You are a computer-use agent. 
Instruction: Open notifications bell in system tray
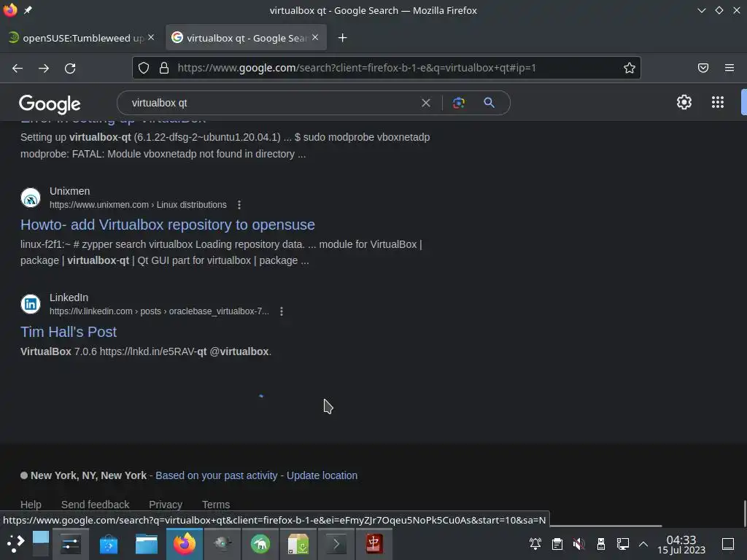(535, 544)
